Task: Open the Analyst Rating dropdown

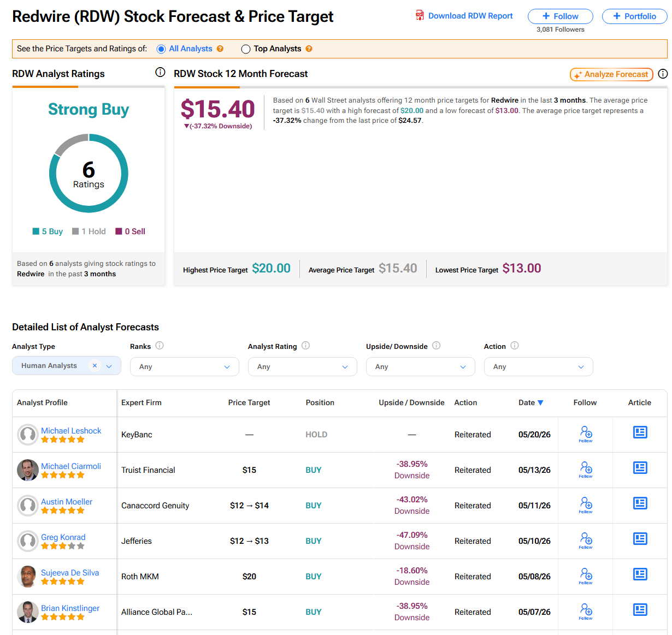Action: (x=303, y=366)
